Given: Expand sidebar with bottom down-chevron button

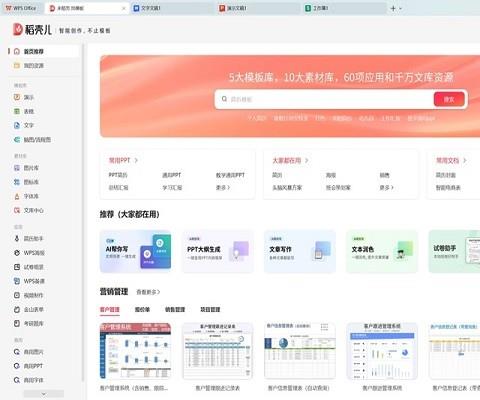Looking at the screenshot, I should click(x=44, y=394).
